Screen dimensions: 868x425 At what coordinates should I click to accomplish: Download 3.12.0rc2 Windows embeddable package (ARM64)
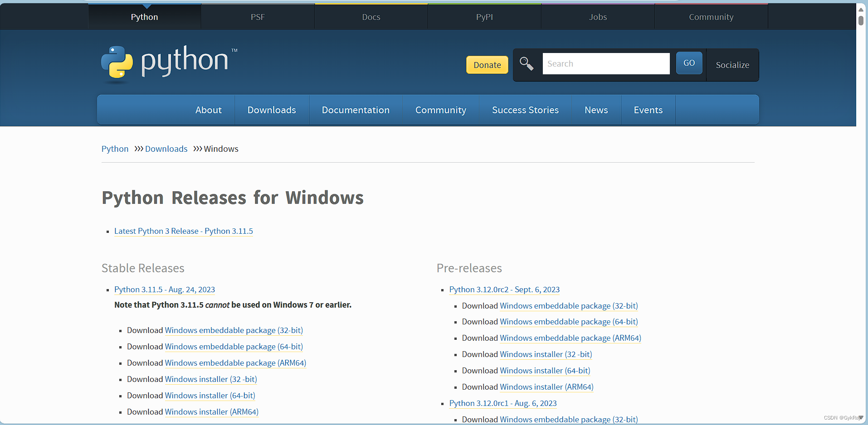(x=571, y=338)
